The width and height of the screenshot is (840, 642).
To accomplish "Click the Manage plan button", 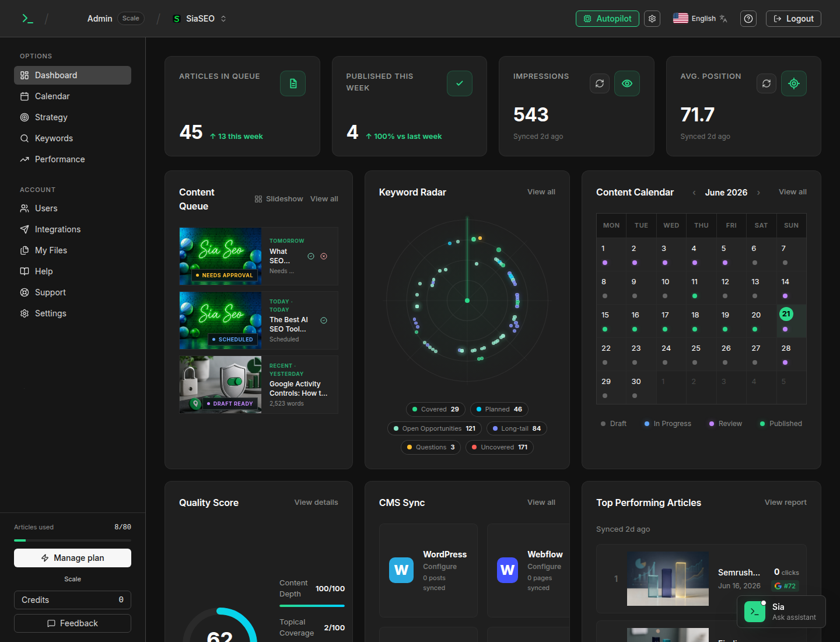I will (x=72, y=558).
